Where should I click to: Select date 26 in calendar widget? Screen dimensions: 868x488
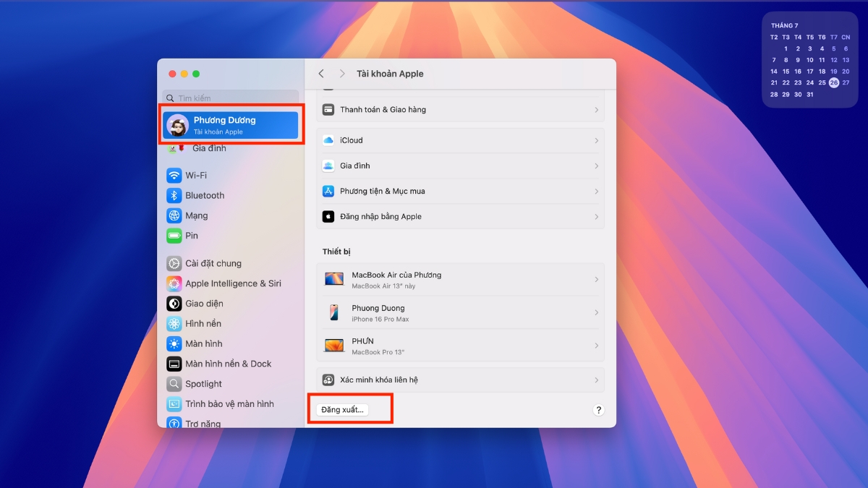pyautogui.click(x=834, y=82)
